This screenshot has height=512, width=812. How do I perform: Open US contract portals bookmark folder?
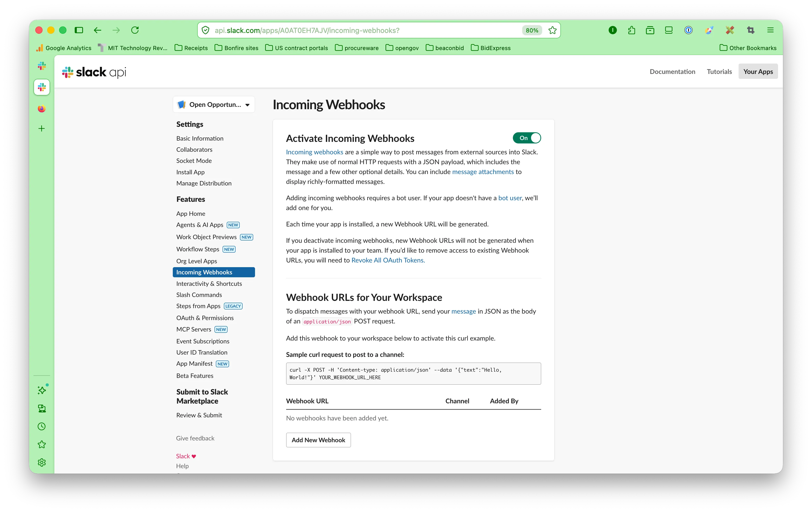click(297, 48)
